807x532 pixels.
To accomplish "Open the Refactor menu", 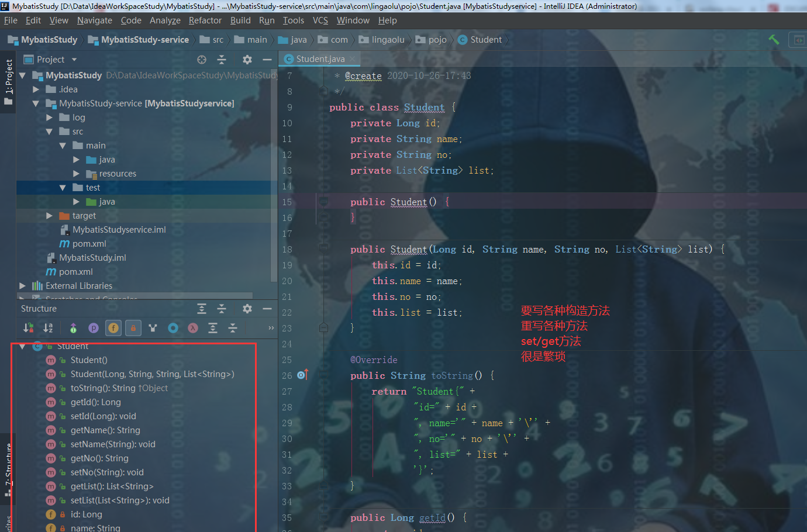I will [205, 20].
